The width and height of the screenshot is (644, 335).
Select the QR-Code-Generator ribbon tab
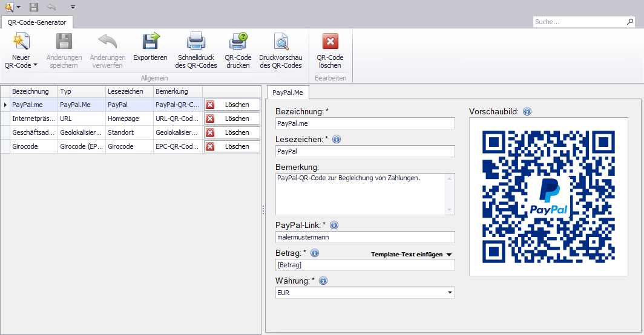[36, 22]
